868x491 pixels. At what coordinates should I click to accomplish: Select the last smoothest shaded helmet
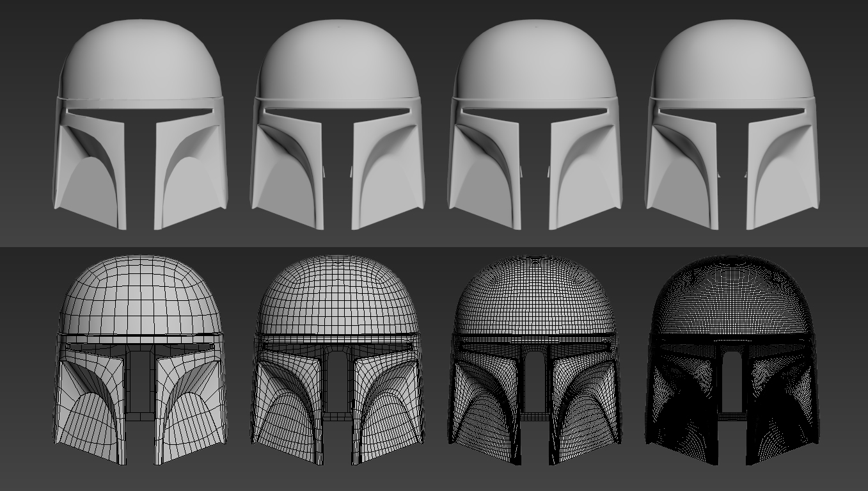(x=732, y=124)
